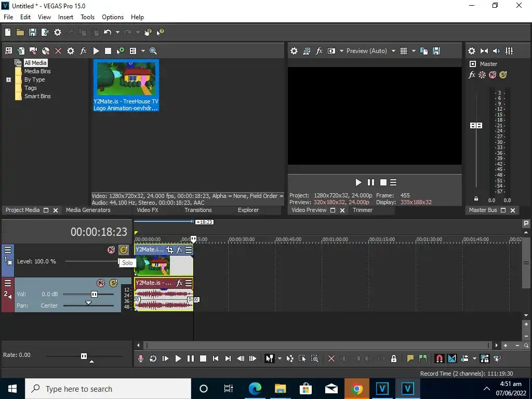Close the Project Media panel
Screen dimensions: 532x399
(x=56, y=210)
